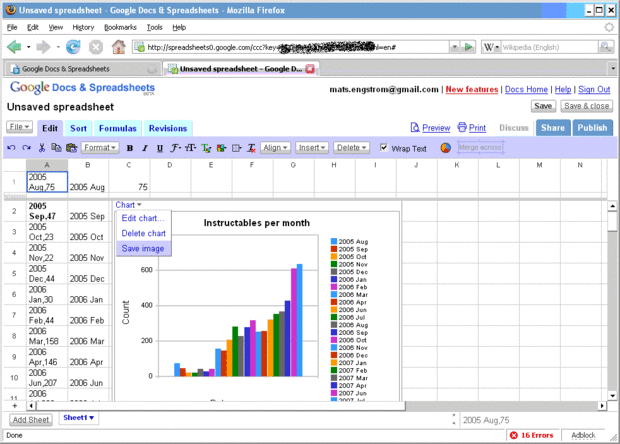Close the Unsaved spreadsheet browser tab

(310, 69)
